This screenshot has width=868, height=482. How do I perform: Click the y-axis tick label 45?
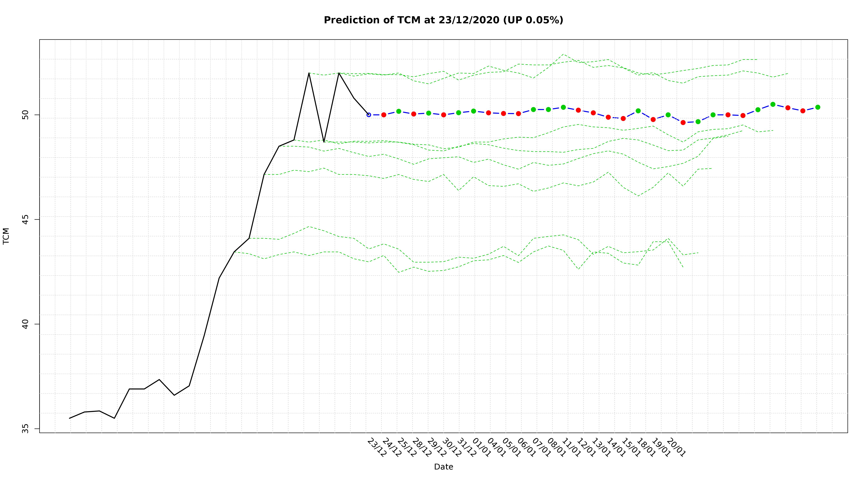[x=25, y=220]
